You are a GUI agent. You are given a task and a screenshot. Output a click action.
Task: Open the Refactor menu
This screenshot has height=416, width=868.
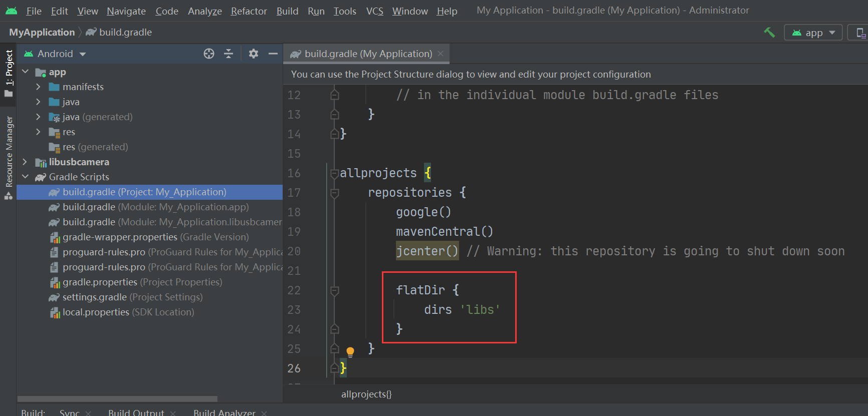coord(249,11)
